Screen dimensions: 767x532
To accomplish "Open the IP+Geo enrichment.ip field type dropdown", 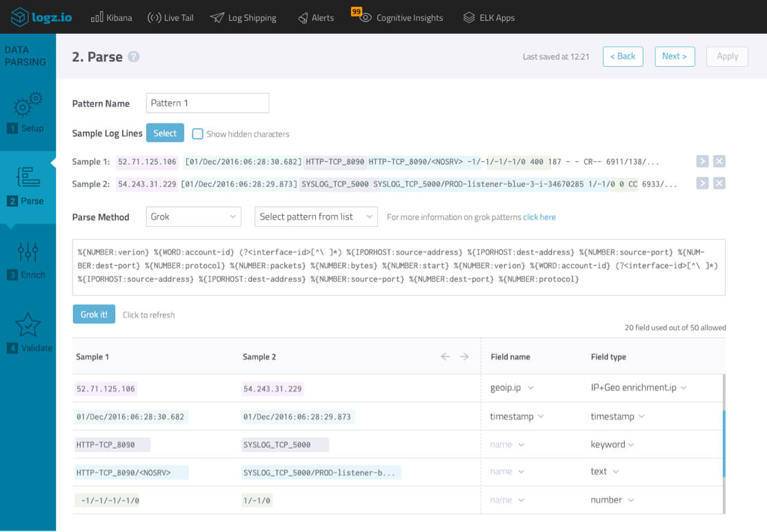I will [x=638, y=388].
